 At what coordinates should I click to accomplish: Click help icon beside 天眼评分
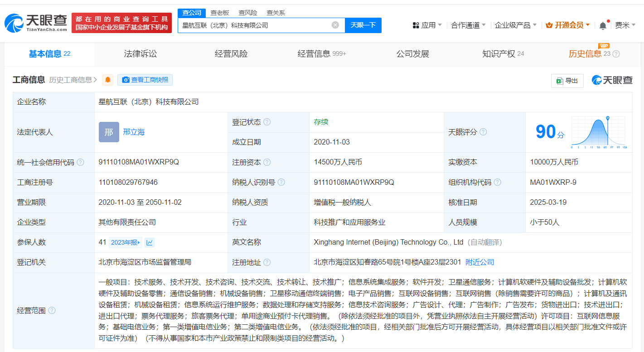click(483, 132)
